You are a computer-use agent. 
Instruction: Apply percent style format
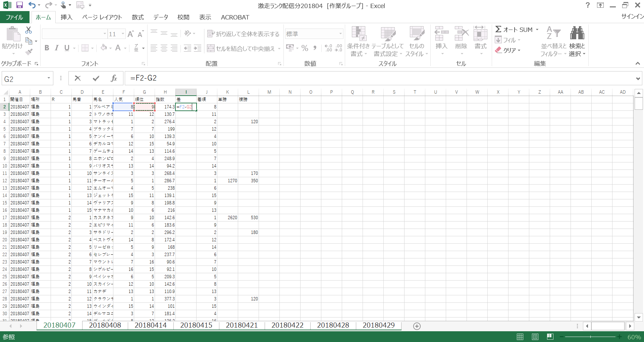tap(305, 48)
